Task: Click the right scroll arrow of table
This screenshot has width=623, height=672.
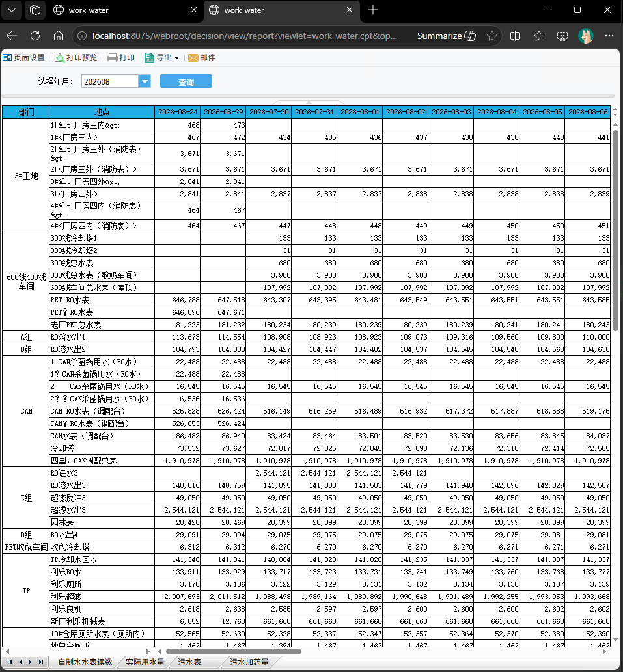Action: pos(604,651)
